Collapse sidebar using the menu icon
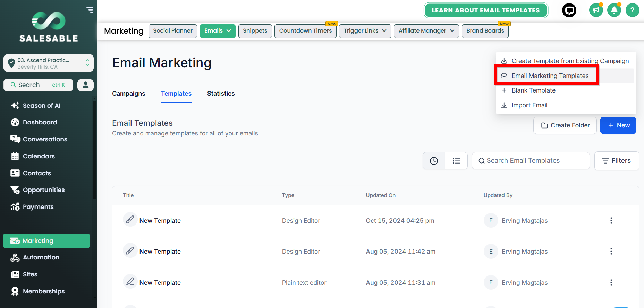644x308 pixels. (90, 10)
